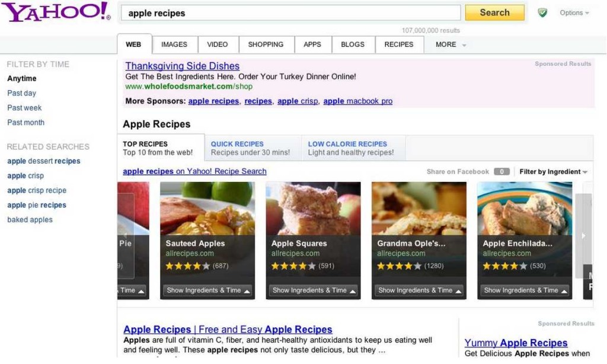
Task: Click the Sauteed Apples recipe photo
Action: (207, 208)
